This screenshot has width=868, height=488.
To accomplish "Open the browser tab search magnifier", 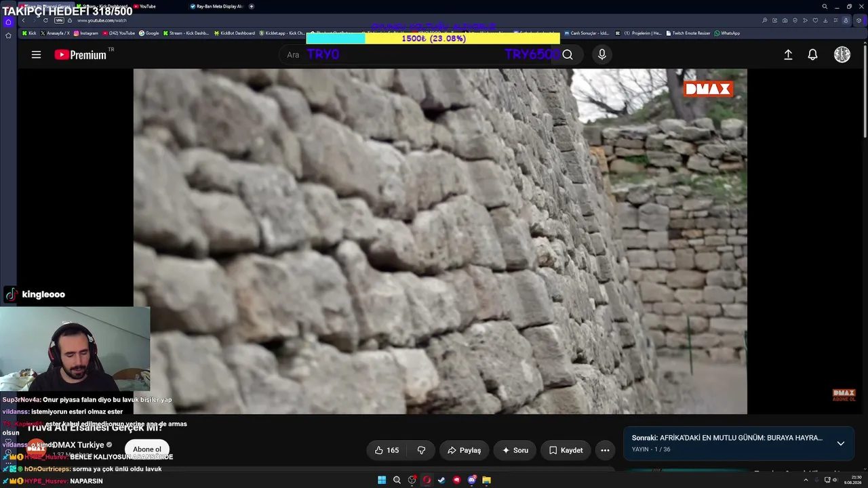I will tap(825, 6).
